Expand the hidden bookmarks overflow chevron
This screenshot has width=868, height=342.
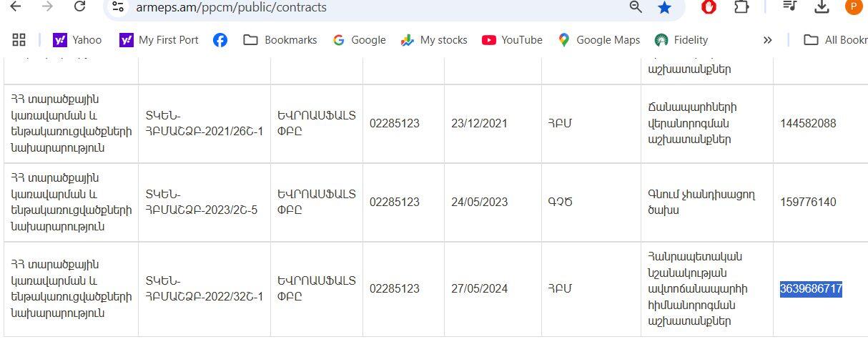[768, 40]
